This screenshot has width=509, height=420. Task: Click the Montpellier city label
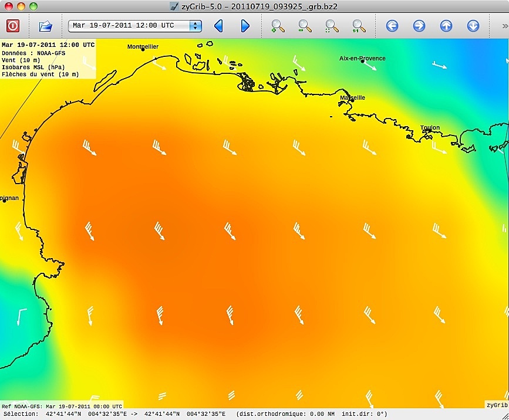click(x=143, y=46)
